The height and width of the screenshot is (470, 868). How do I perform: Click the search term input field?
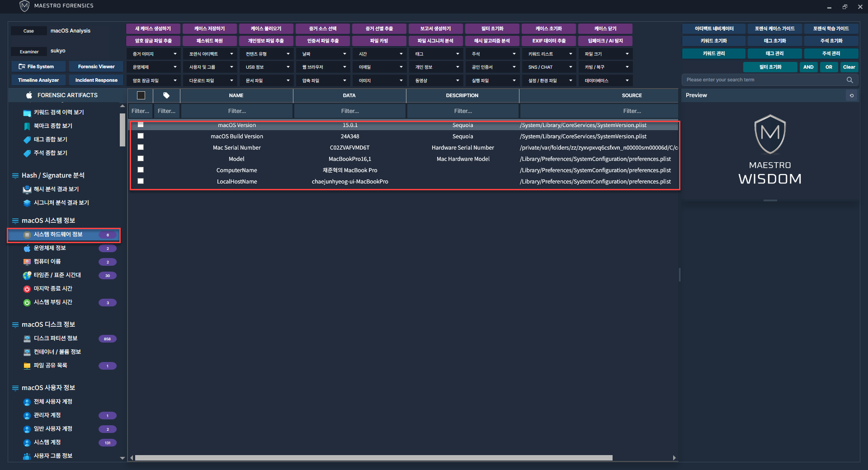[x=764, y=80]
